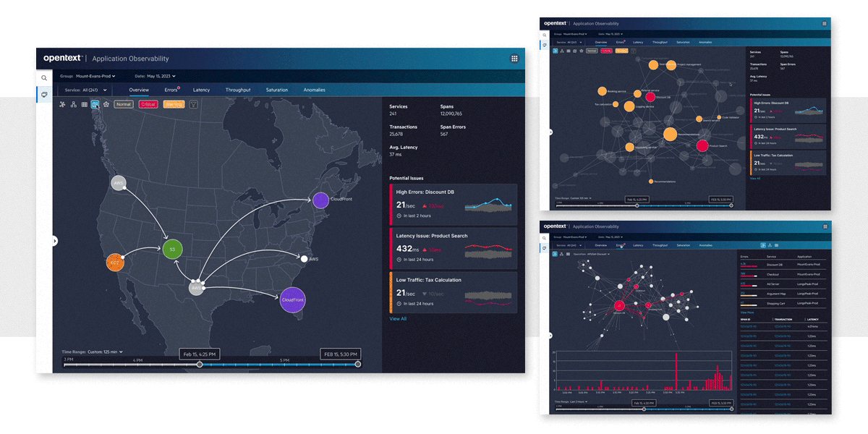Open the Service All (241) dropdown, main window
Screen dimensions: 868x434
tap(86, 90)
